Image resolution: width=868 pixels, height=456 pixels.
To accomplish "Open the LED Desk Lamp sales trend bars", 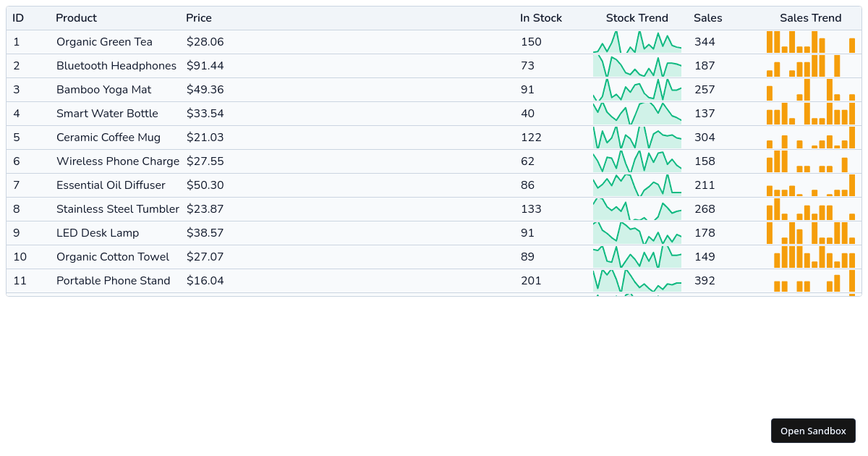I will coord(811,233).
